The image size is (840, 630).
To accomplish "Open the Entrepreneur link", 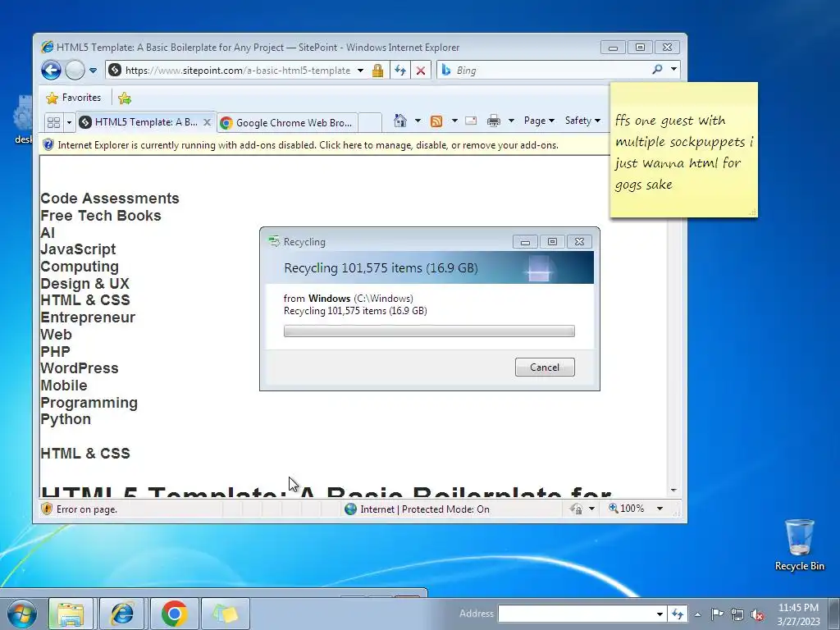I will click(88, 317).
